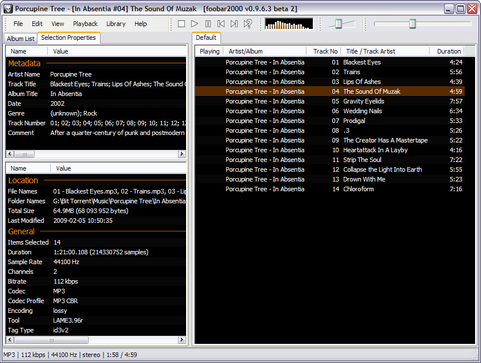Click the foobar2000 application icon in title bar

click(8, 9)
